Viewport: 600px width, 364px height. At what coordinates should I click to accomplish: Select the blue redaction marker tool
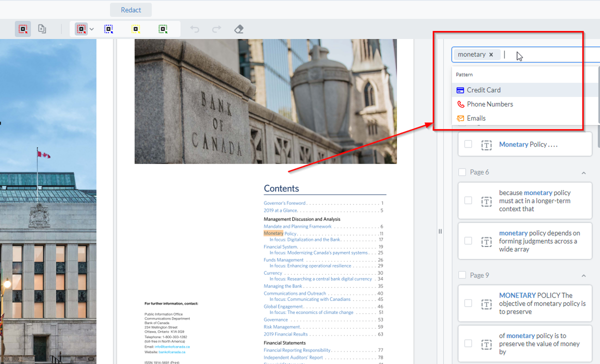(108, 28)
